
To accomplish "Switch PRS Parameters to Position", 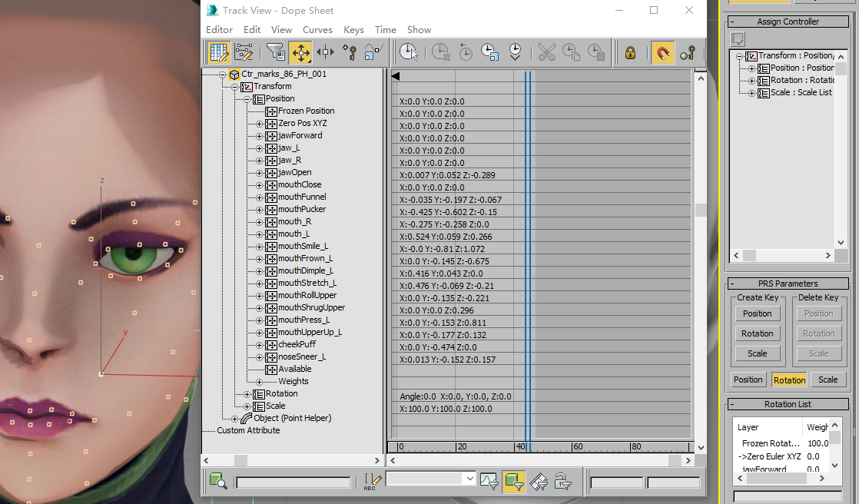I will (x=748, y=380).
